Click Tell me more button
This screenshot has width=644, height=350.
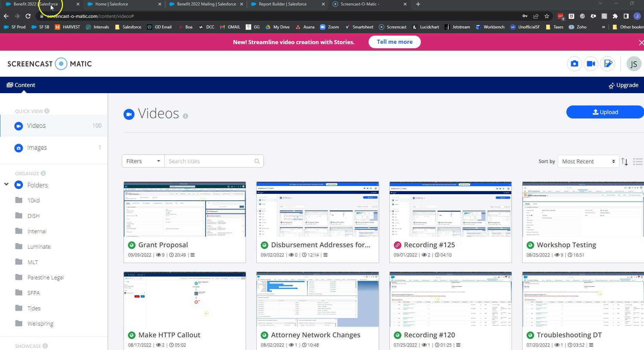coord(394,42)
